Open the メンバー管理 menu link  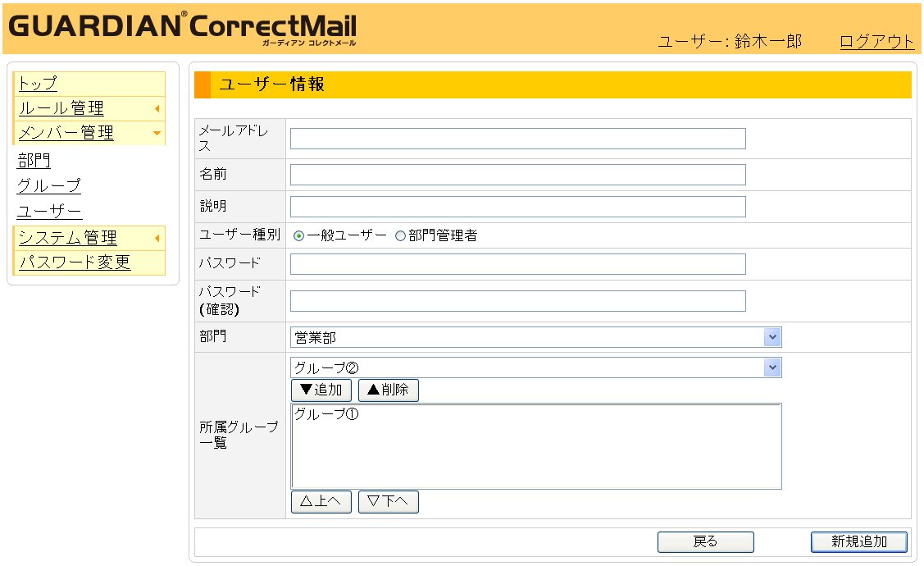[x=66, y=133]
